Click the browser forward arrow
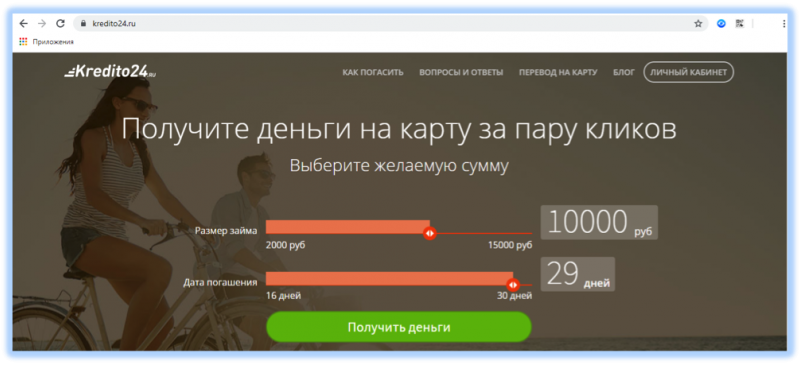 coord(42,23)
